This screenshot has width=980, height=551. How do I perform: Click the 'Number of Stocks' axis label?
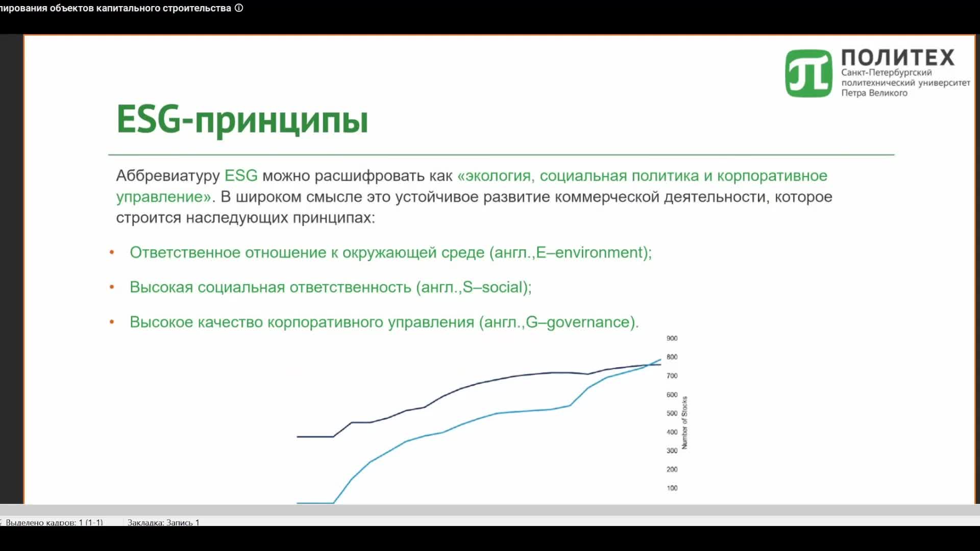coord(684,423)
